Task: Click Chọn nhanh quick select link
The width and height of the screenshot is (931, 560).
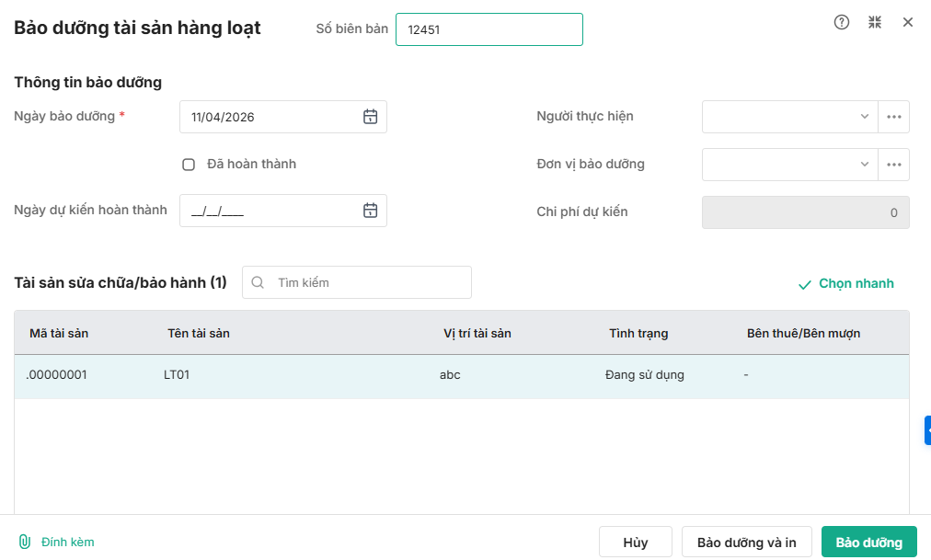Action: tap(845, 283)
